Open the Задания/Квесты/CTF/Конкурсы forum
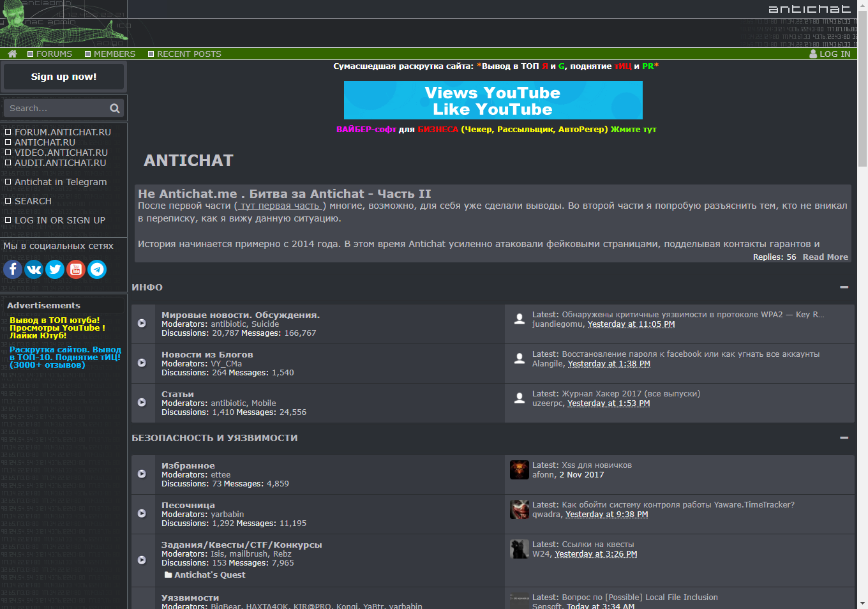 242,545
